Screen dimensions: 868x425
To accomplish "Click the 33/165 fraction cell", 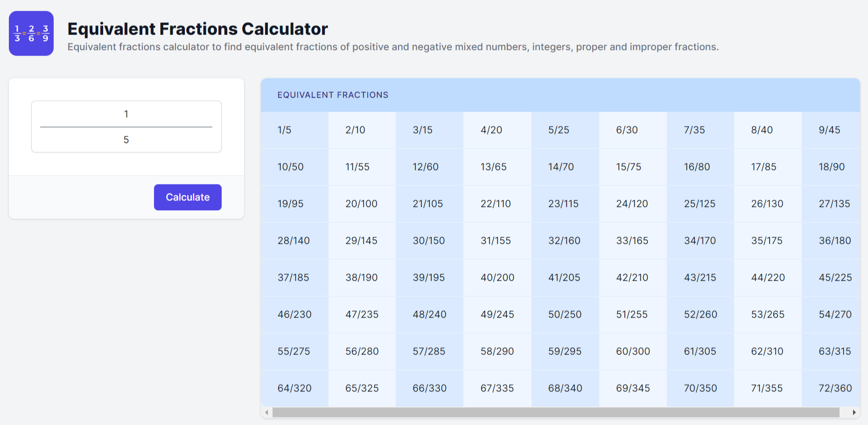I will (632, 241).
